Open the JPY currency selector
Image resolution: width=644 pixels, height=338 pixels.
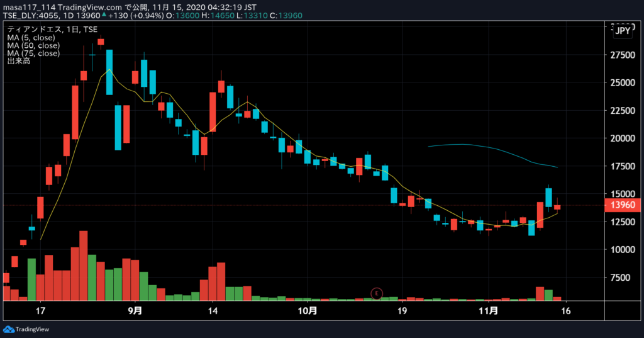click(x=623, y=31)
